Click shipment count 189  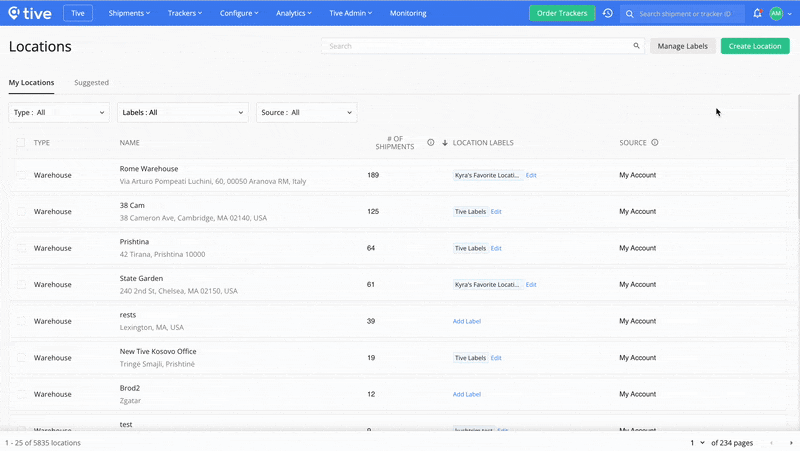(373, 175)
